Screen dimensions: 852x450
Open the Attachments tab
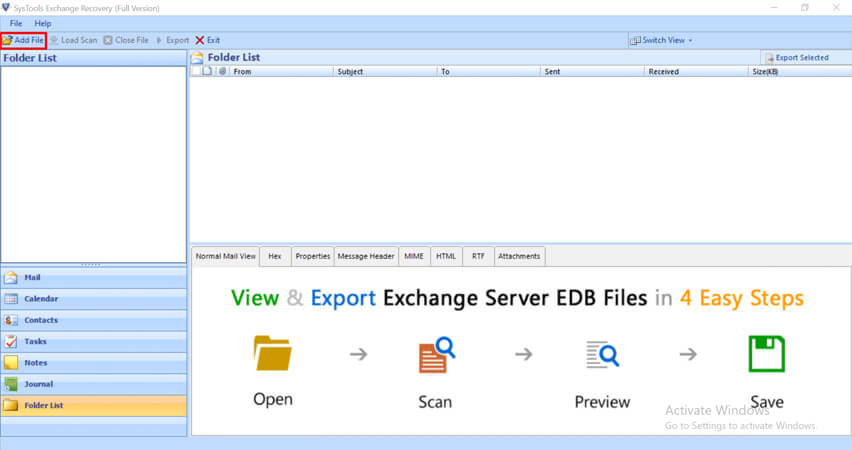(x=519, y=256)
